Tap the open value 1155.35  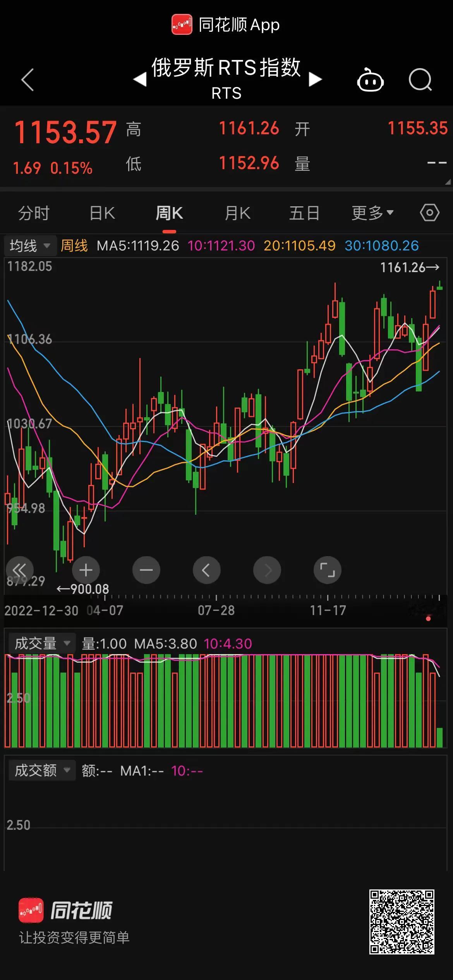[418, 128]
